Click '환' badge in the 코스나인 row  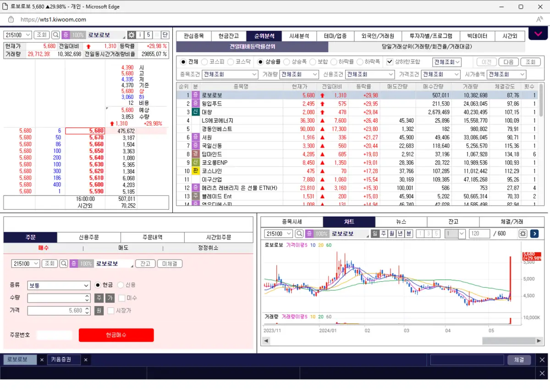(195, 171)
